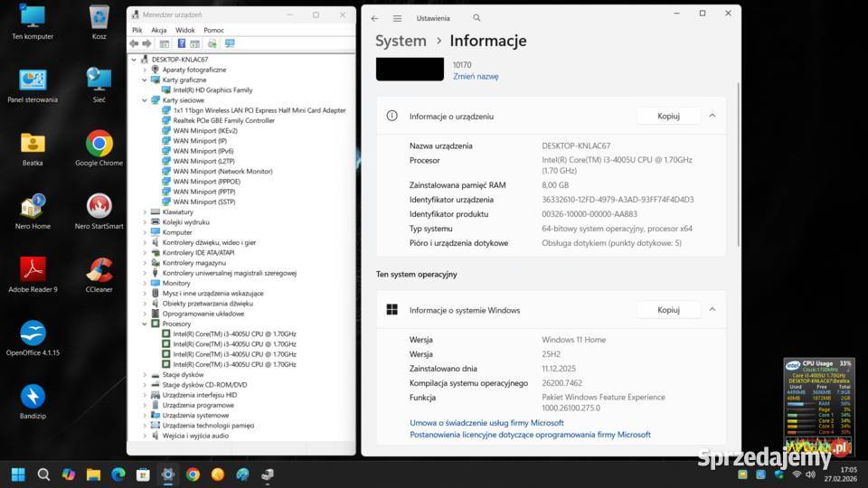Expand Aparaty fotograficzne node
This screenshot has width=868, height=488.
[x=145, y=70]
